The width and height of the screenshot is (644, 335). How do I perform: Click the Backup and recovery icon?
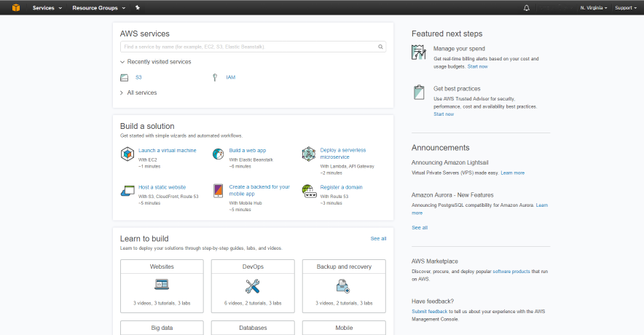tap(343, 285)
